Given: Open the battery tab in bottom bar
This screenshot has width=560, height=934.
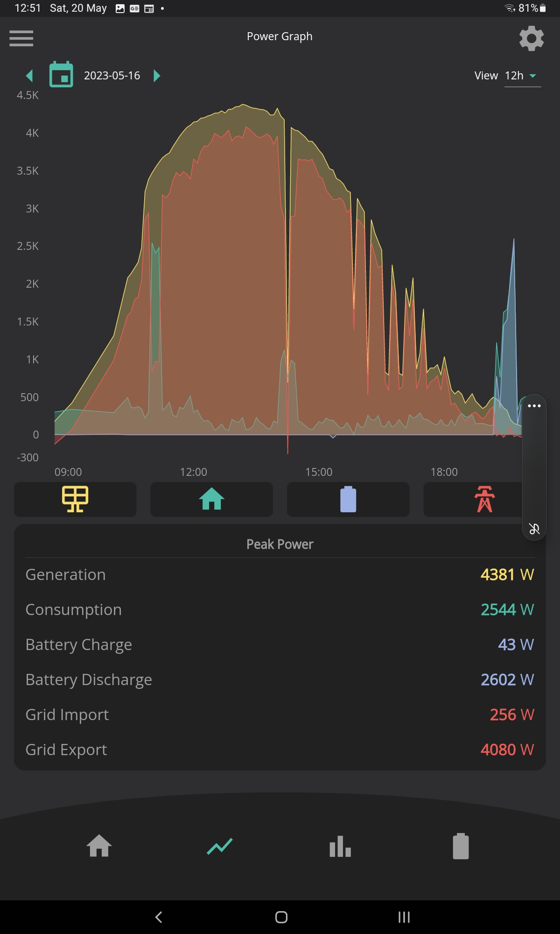Looking at the screenshot, I should pyautogui.click(x=461, y=846).
